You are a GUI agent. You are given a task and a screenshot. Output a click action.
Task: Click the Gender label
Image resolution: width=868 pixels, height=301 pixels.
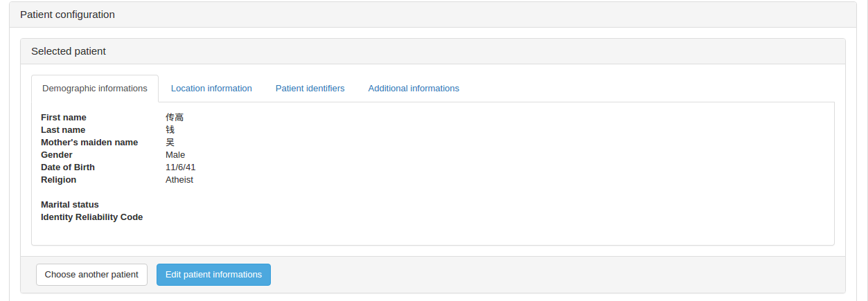pos(57,155)
